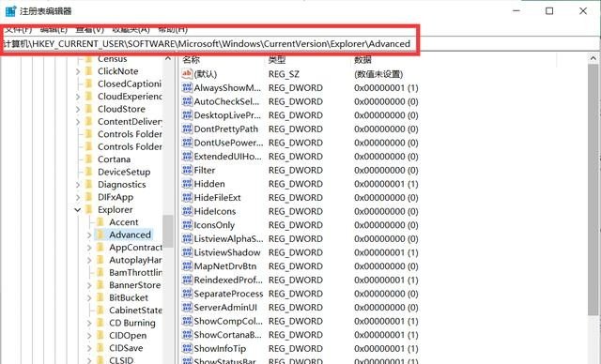Select the ReindexedProf... value name
This screenshot has width=601, height=364.
coord(228,280)
